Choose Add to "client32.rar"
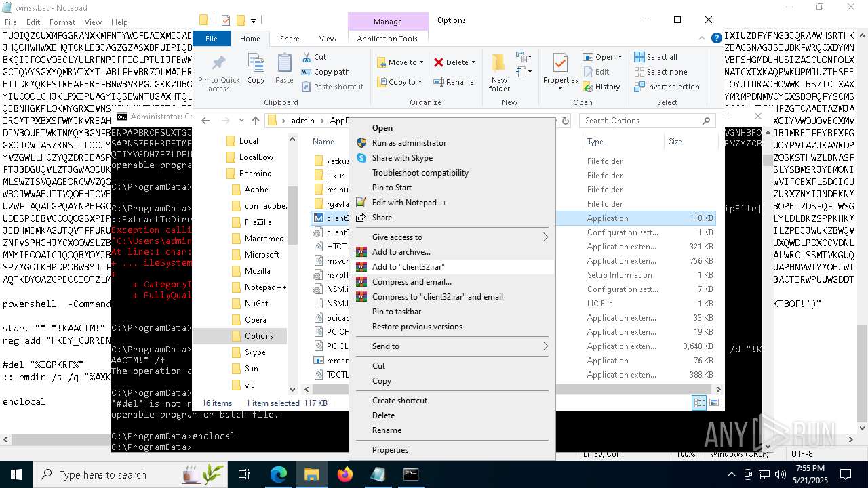Viewport: 868px width, 488px height. pyautogui.click(x=452, y=267)
